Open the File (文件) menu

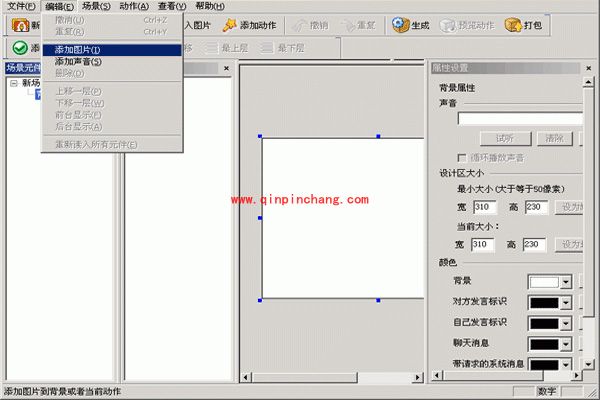(21, 6)
